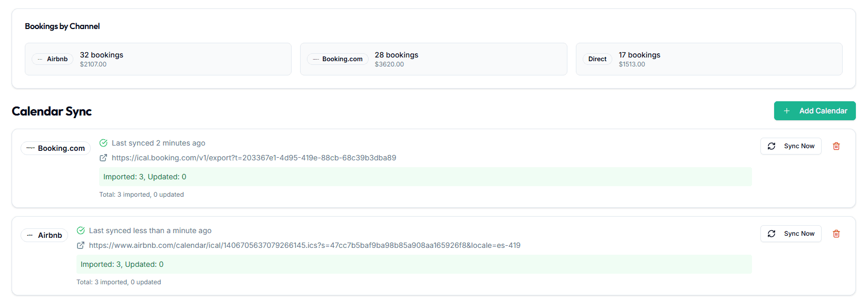
Task: Open the Airbnb iCal calendar URL
Action: pyautogui.click(x=304, y=245)
